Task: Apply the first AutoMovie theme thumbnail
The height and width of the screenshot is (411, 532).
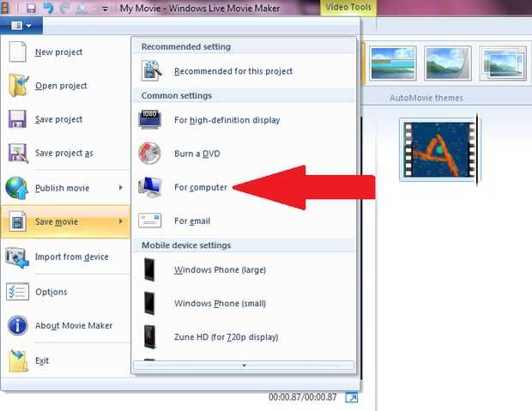Action: pos(393,63)
